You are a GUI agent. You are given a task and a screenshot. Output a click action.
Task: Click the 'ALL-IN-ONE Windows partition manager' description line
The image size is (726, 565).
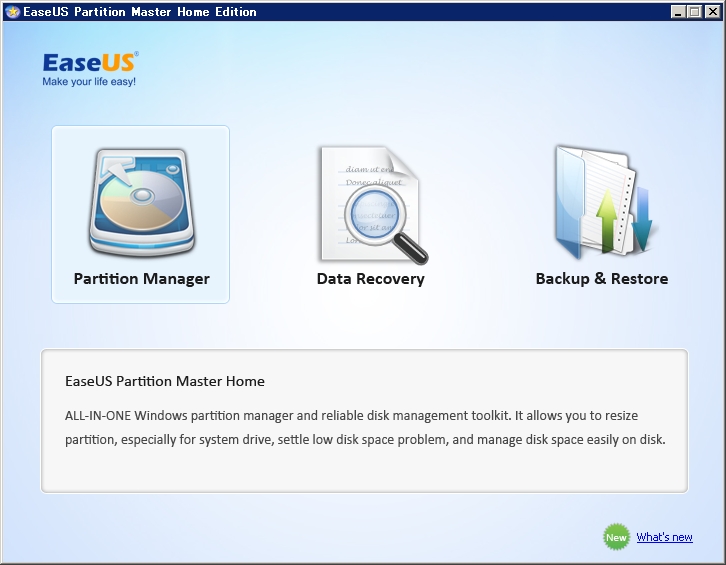[351, 415]
